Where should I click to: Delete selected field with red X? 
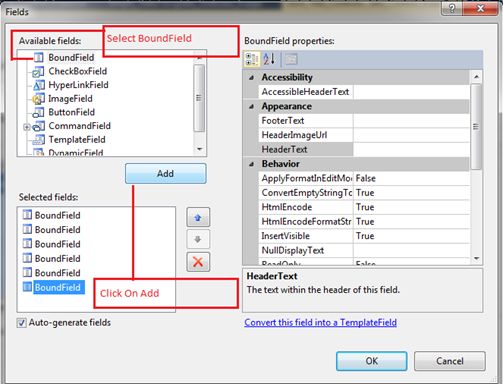[198, 262]
